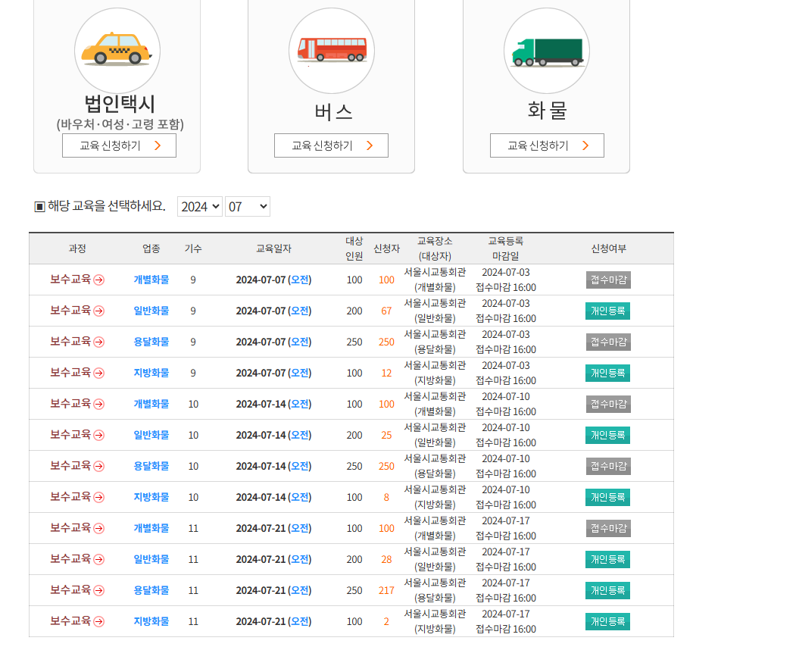Image resolution: width=796 pixels, height=672 pixels.
Task: Click the arrow icon beside 보수교육 in 지방화물 10기 row
Action: pyautogui.click(x=98, y=497)
